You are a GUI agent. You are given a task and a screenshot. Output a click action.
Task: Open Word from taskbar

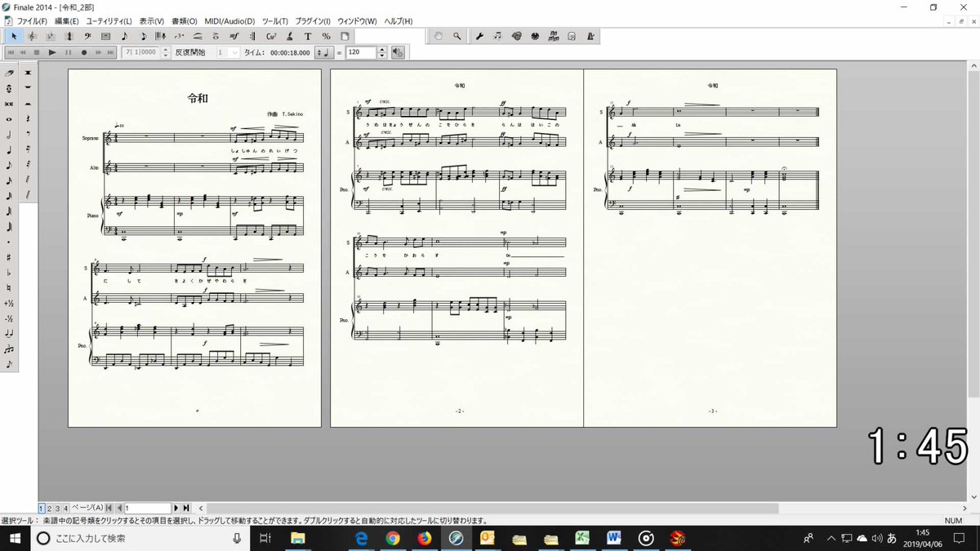(x=614, y=538)
